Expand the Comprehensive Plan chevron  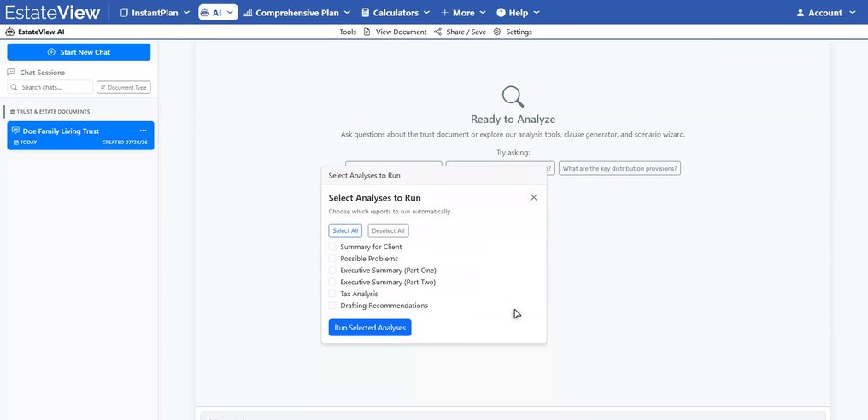347,13
